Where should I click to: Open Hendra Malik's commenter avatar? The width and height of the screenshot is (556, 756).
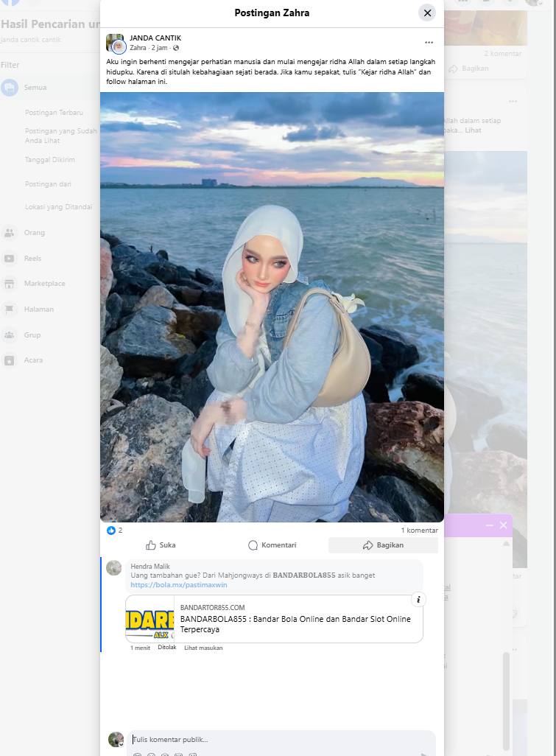(x=113, y=567)
